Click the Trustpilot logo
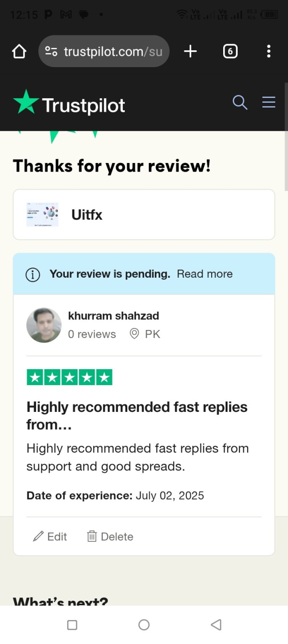 coord(69,104)
